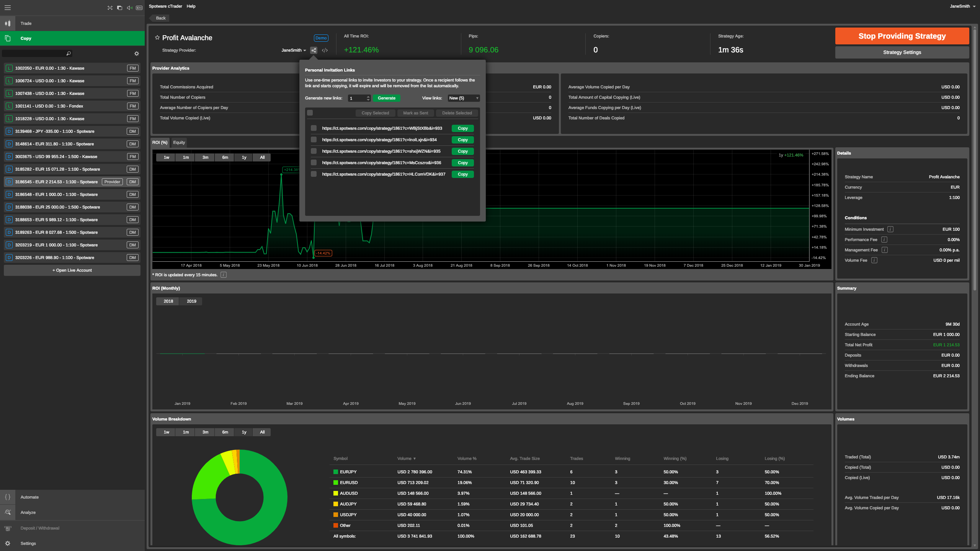Open the Automate braces icon
Screen dimensions: 980x551
pyautogui.click(x=8, y=497)
